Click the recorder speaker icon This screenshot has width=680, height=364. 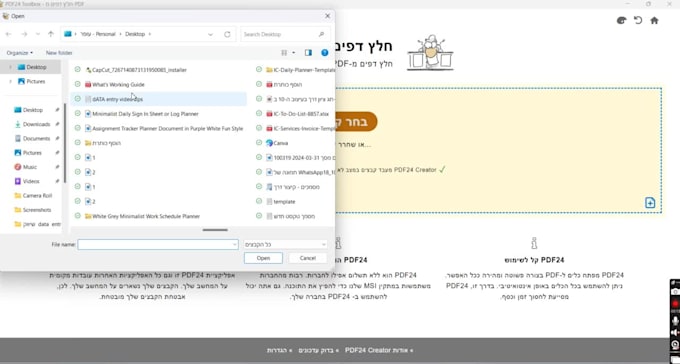coord(675,333)
